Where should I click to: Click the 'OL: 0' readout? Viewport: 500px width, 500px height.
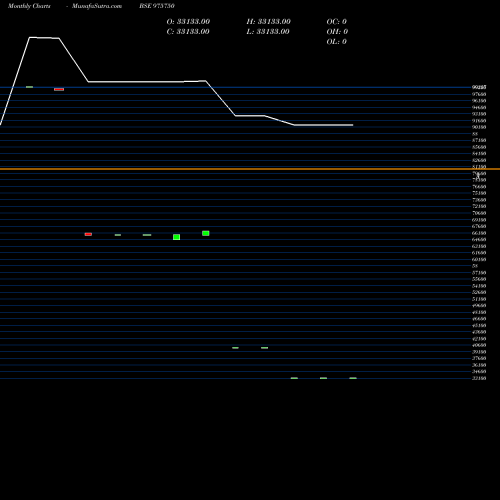click(x=337, y=42)
